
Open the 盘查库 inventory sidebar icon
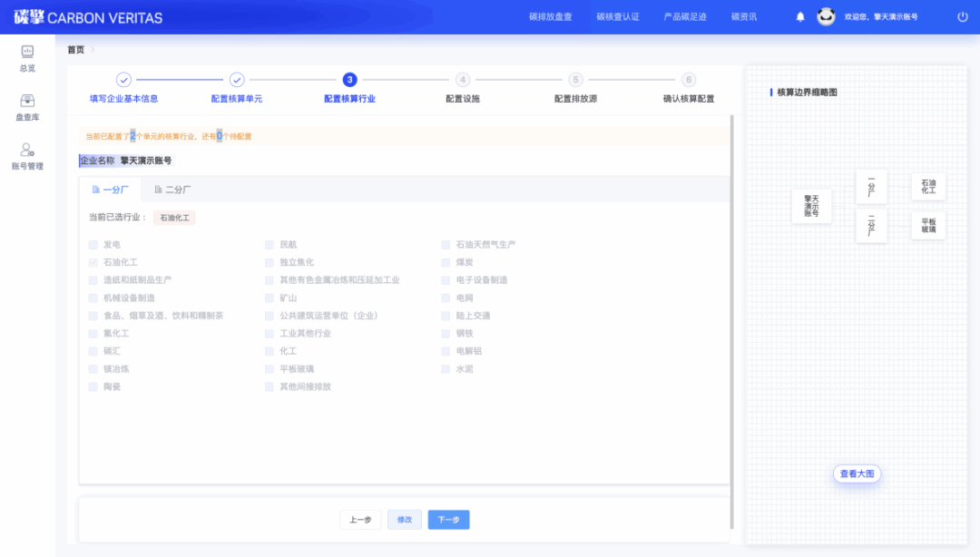click(x=27, y=101)
